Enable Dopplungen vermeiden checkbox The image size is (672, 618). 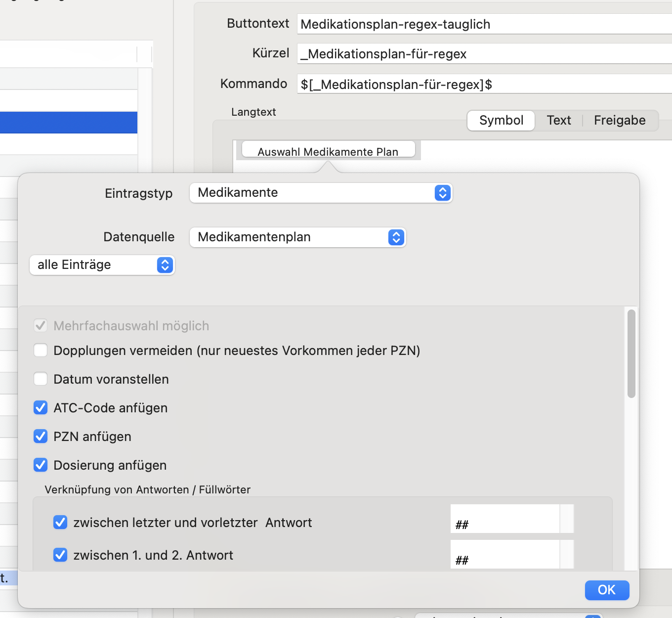coord(41,351)
